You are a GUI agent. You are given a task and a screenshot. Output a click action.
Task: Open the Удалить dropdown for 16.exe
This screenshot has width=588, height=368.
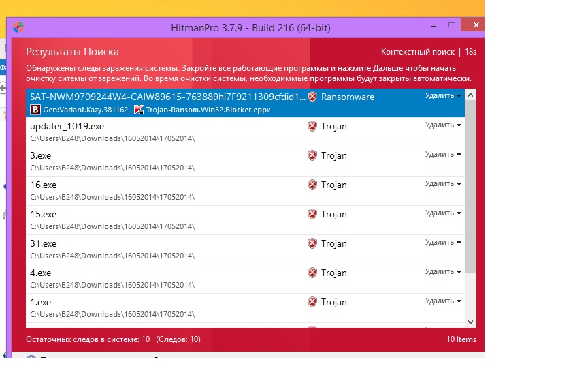click(443, 183)
